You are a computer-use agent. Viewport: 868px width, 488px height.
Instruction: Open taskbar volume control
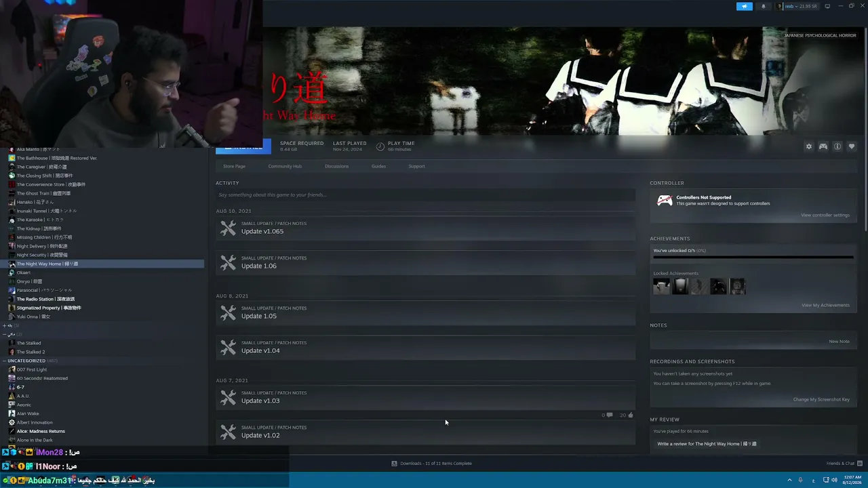(835, 480)
